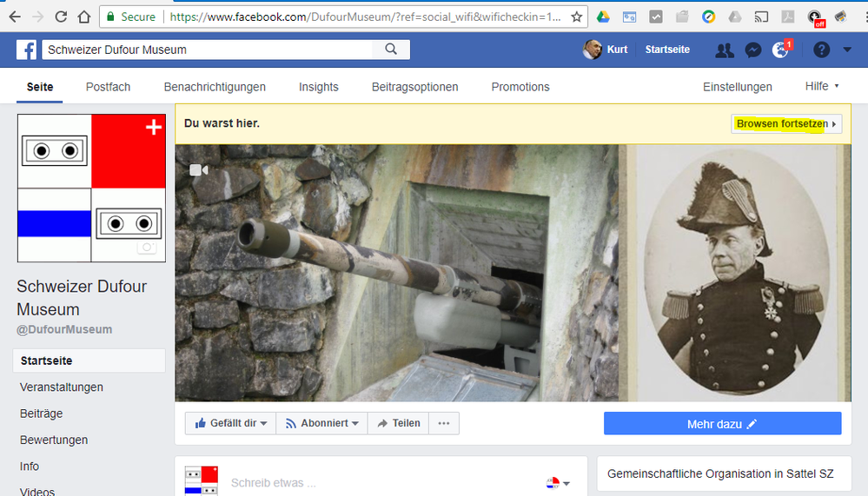Screen dimensions: 868x496
Task: Open the Insights tab
Action: tap(318, 87)
